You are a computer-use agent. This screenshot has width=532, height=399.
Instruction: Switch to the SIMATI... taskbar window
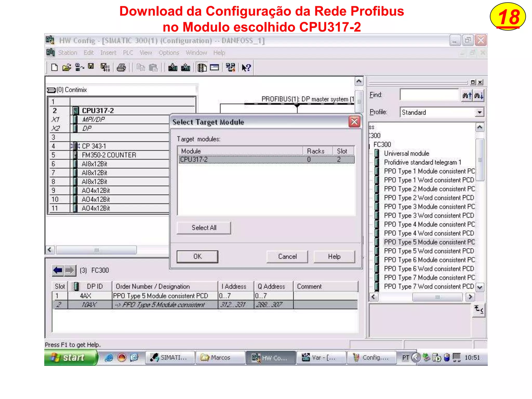(x=170, y=358)
